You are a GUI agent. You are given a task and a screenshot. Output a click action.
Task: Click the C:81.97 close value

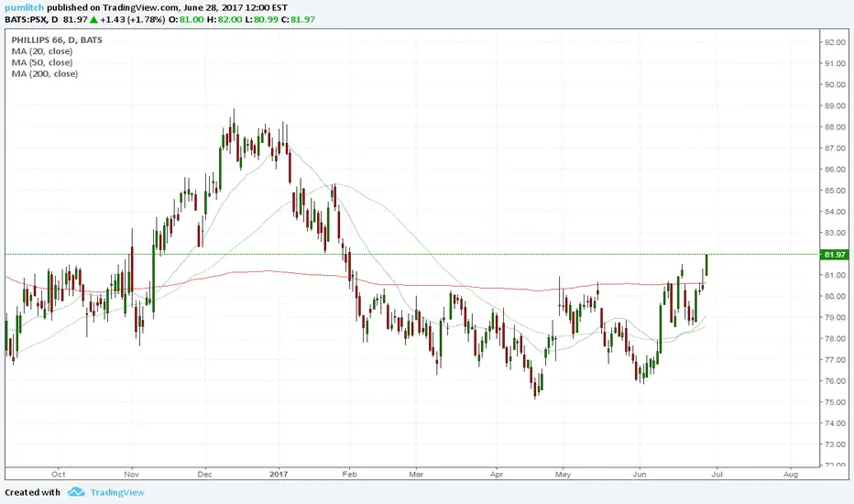pos(298,19)
